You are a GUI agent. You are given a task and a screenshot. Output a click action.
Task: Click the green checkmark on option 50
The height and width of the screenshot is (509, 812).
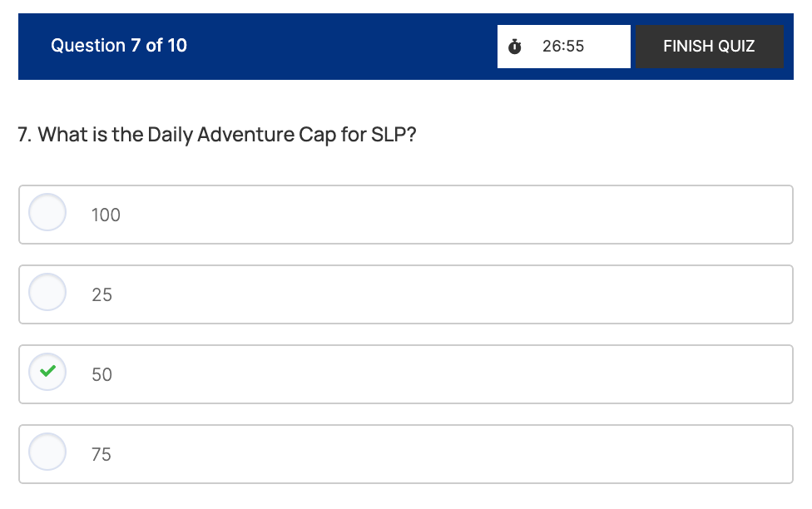tap(47, 372)
